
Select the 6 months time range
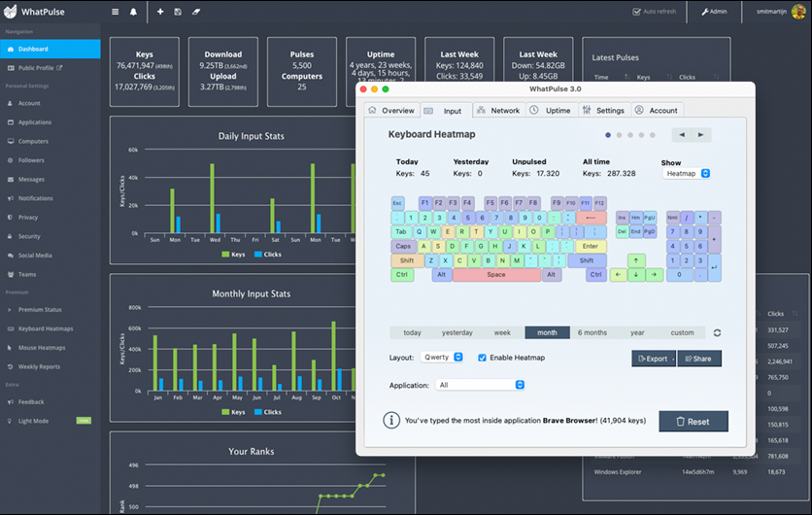592,332
